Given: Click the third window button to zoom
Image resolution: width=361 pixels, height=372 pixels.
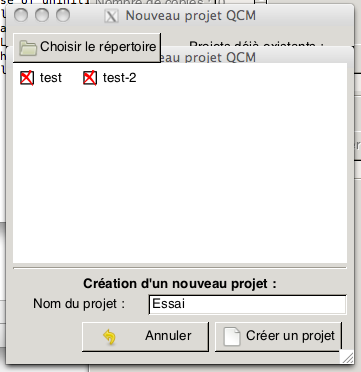Looking at the screenshot, I should [x=63, y=15].
